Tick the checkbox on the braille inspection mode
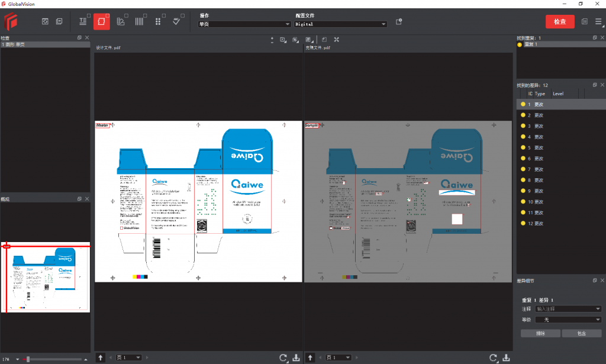Image resolution: width=606 pixels, height=364 pixels. pyautogui.click(x=163, y=16)
